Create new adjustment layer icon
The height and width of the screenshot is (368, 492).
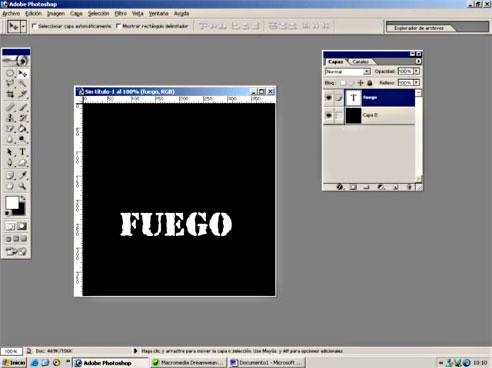coord(381,187)
